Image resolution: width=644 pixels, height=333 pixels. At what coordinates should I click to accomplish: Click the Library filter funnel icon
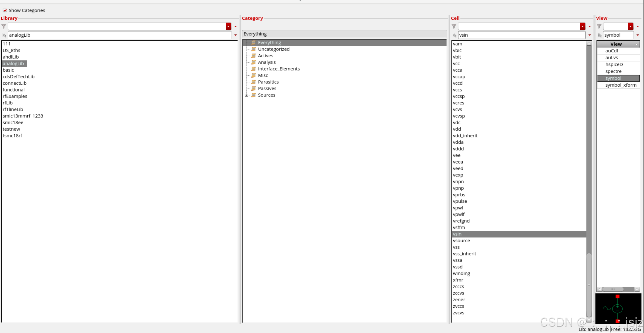(4, 26)
